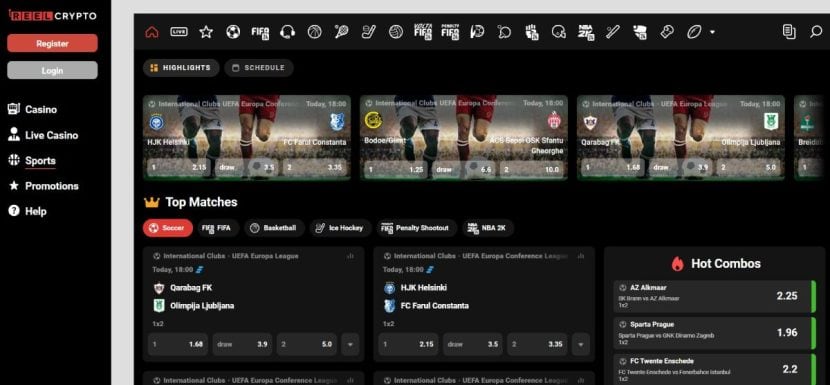Select the Ice Hockey filter chip
This screenshot has height=385, width=830.
pos(340,228)
